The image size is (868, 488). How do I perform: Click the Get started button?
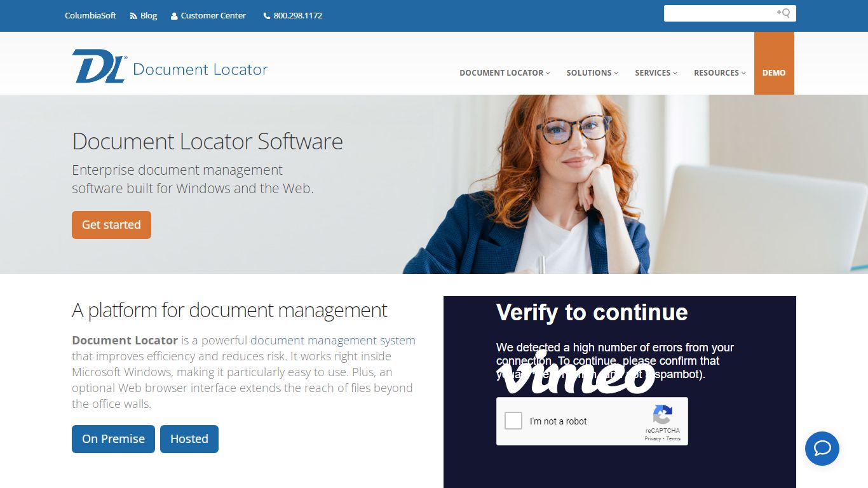point(111,225)
